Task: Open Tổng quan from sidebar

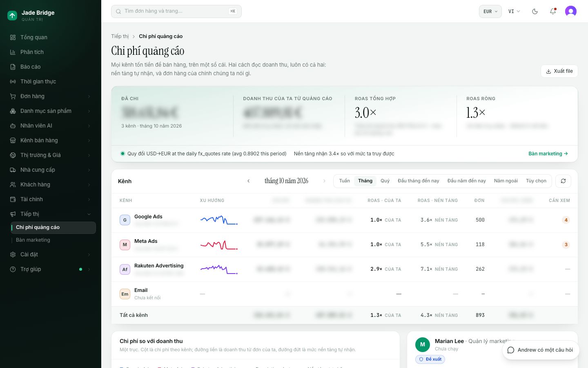Action: 51,37
